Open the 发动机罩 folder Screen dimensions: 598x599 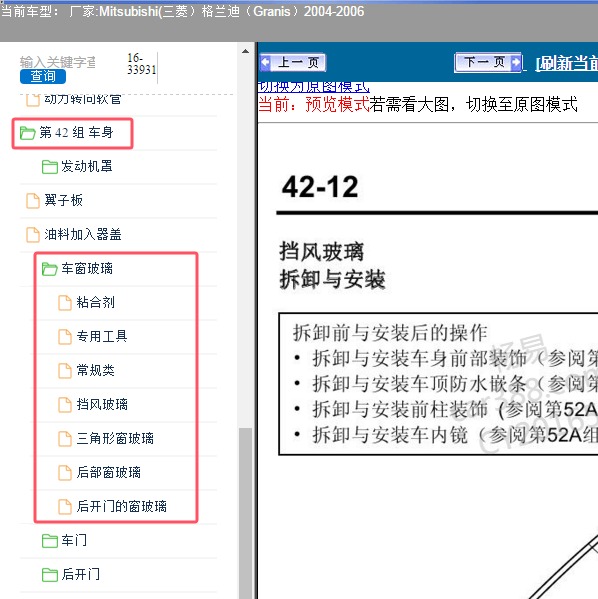coord(86,167)
